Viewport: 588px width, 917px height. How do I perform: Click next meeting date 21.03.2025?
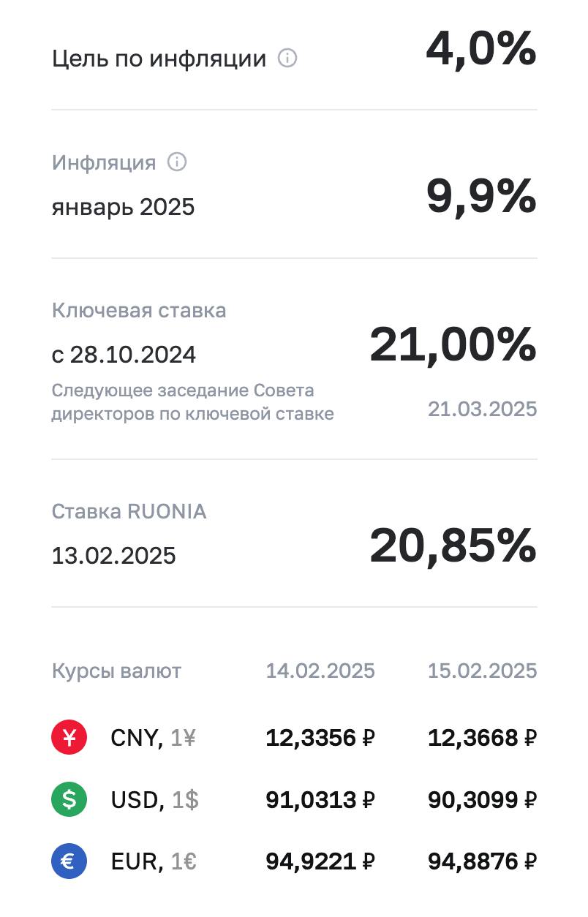point(482,409)
